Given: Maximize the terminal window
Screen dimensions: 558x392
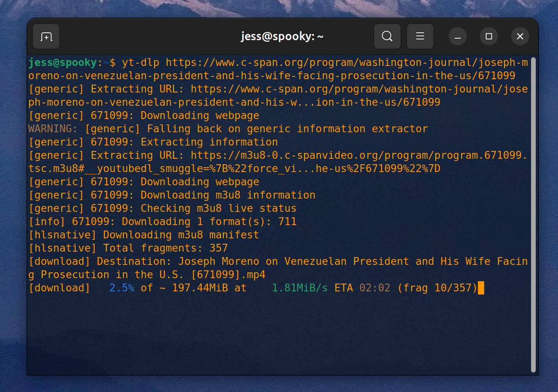Looking at the screenshot, I should [x=489, y=37].
